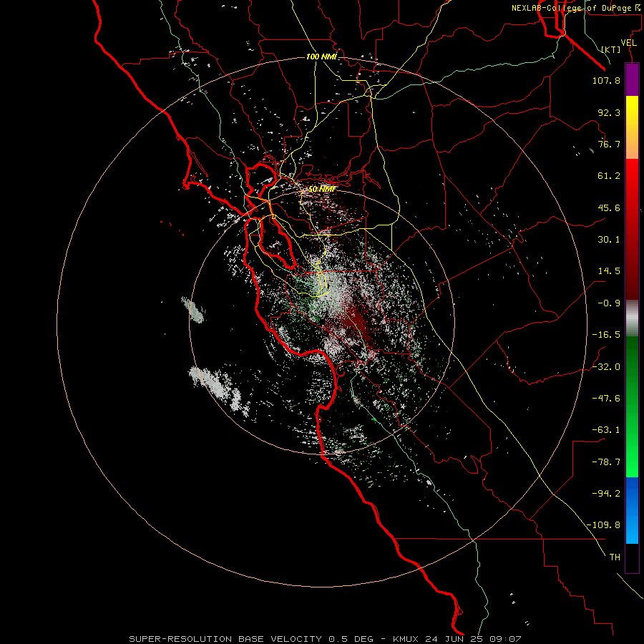The image size is (644, 644).
Task: Click the 50 NMI range ring label
Action: (x=321, y=190)
